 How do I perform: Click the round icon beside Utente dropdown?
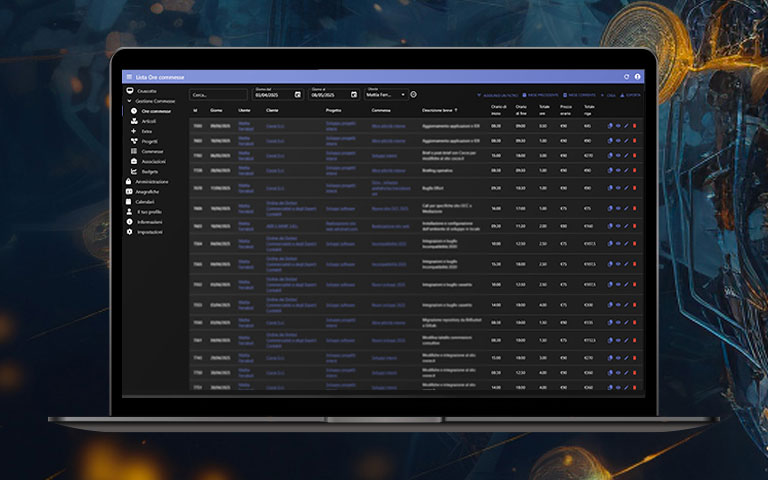click(x=413, y=95)
